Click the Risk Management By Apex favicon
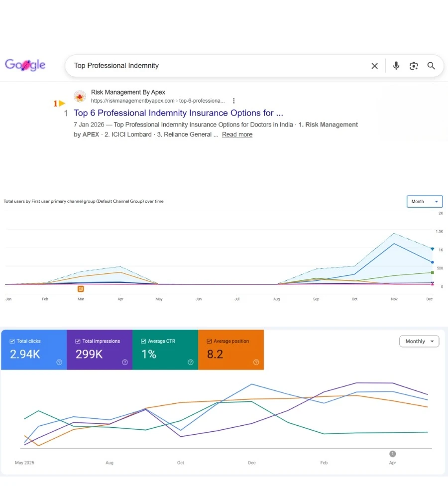Screen dimensions: 448x498 [80, 96]
